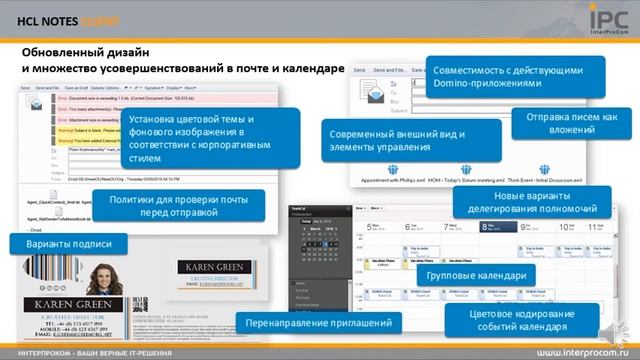Select the highlighted 8 Thu day header

[498, 227]
